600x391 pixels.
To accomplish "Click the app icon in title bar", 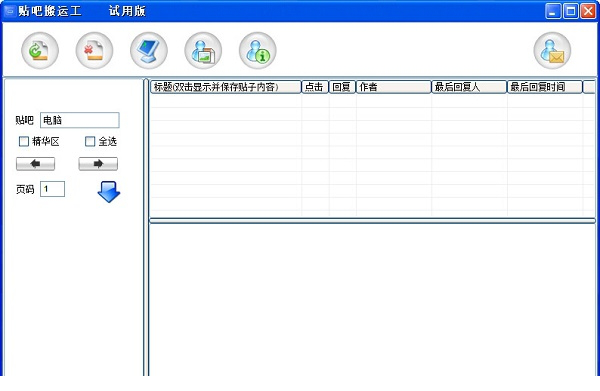I will [x=10, y=11].
